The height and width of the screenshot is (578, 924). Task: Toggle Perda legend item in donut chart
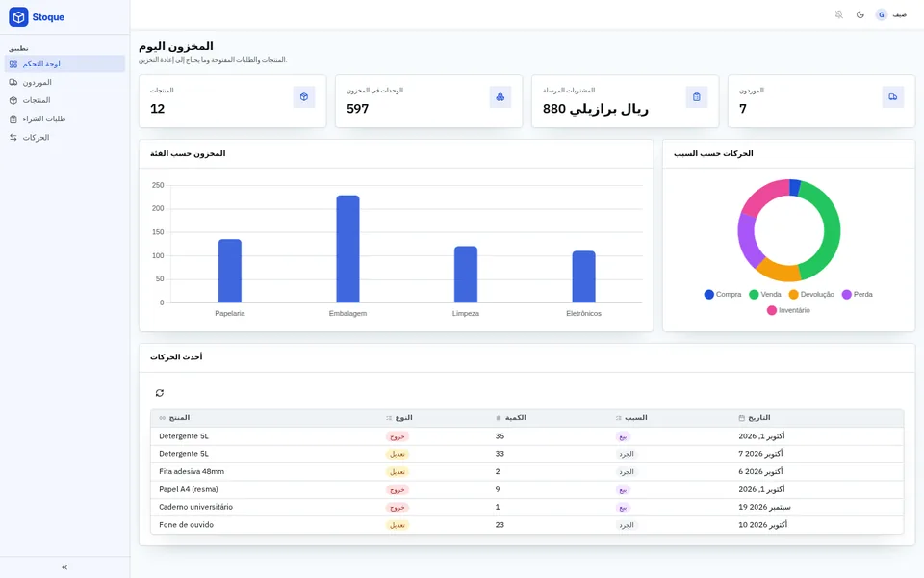point(858,295)
